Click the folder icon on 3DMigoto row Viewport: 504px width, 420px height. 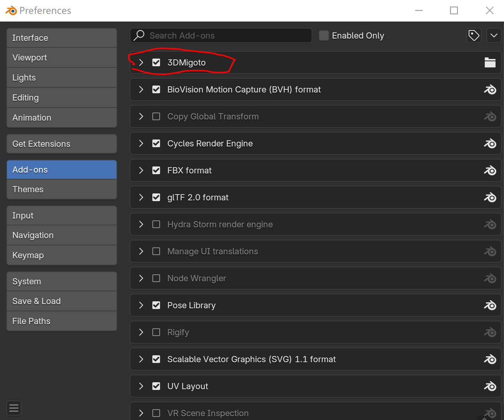coord(490,62)
